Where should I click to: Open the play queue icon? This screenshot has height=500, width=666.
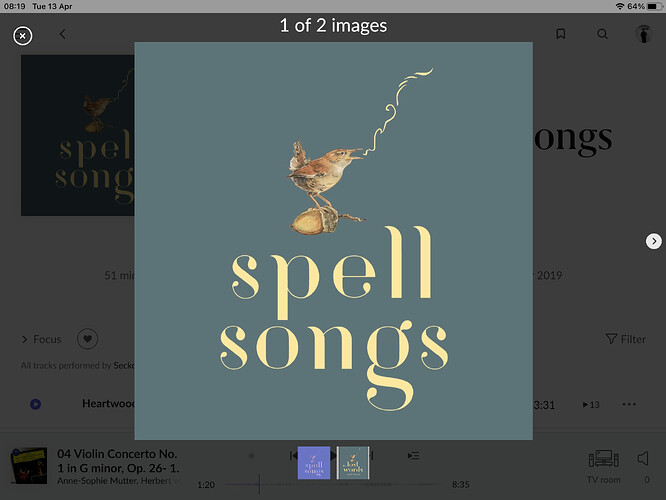[x=413, y=456]
